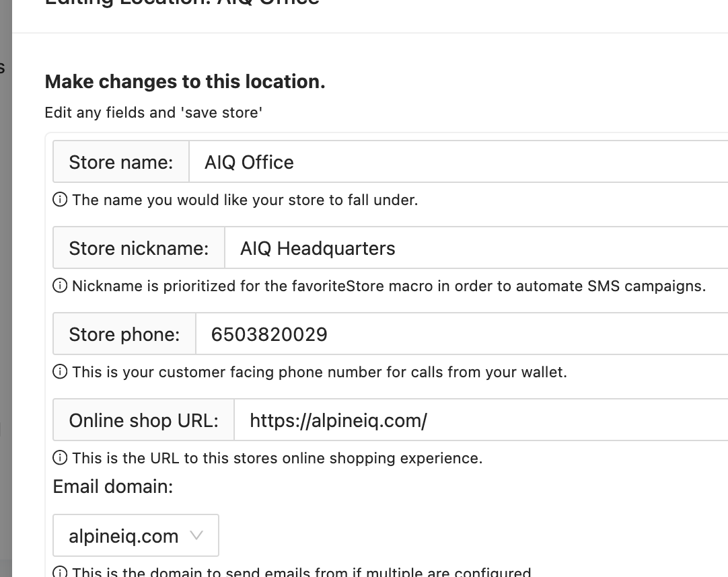Click the info icon beside nickname macro hint
728x577 pixels.
coord(59,286)
